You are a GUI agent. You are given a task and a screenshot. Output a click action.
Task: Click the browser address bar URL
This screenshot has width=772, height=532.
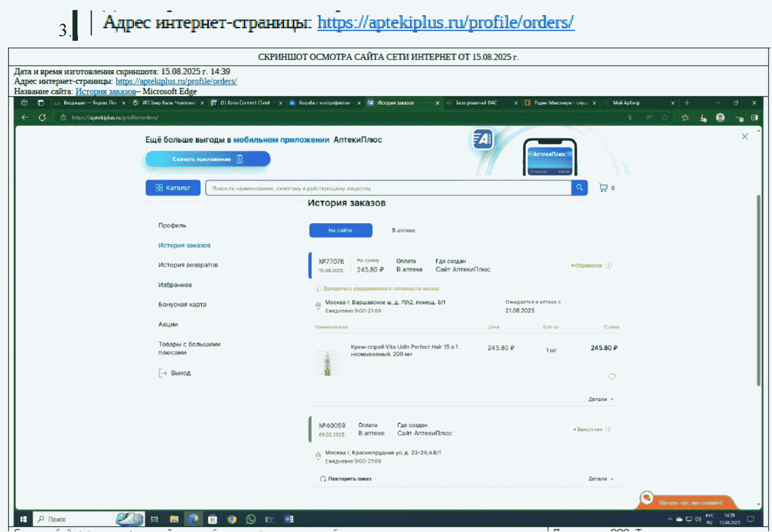coord(115,118)
